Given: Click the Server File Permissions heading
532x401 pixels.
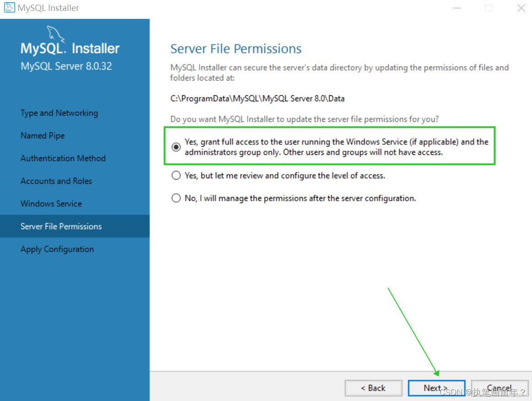Looking at the screenshot, I should point(236,49).
